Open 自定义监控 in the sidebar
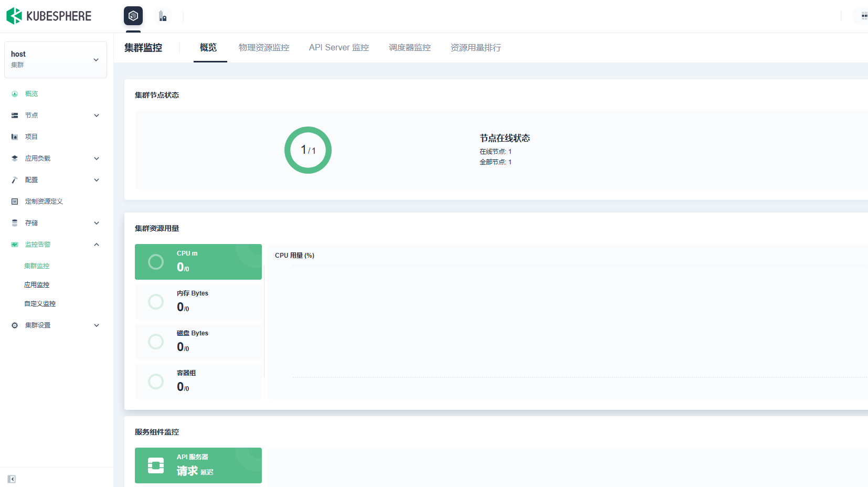 click(x=40, y=304)
